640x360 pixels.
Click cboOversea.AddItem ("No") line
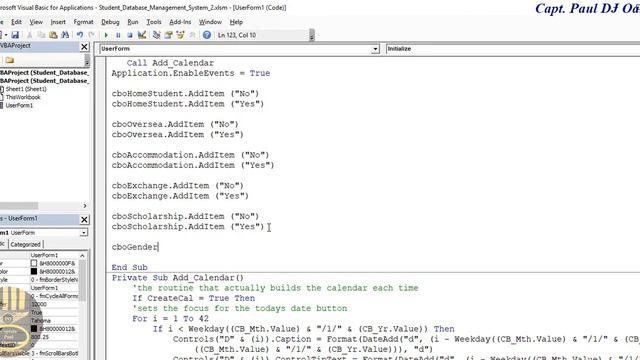[x=175, y=124]
